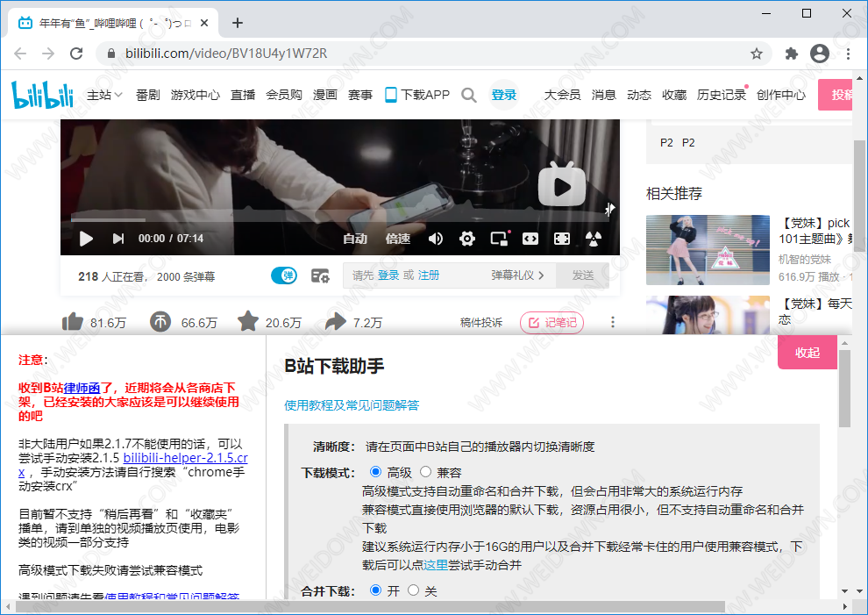Image resolution: width=868 pixels, height=615 pixels.
Task: Switch to wide screen mode
Action: [530, 239]
